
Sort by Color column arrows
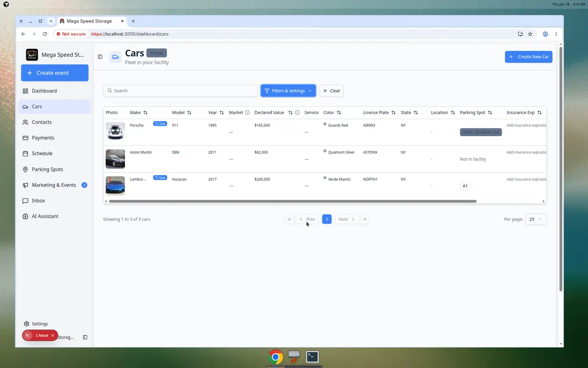click(339, 113)
